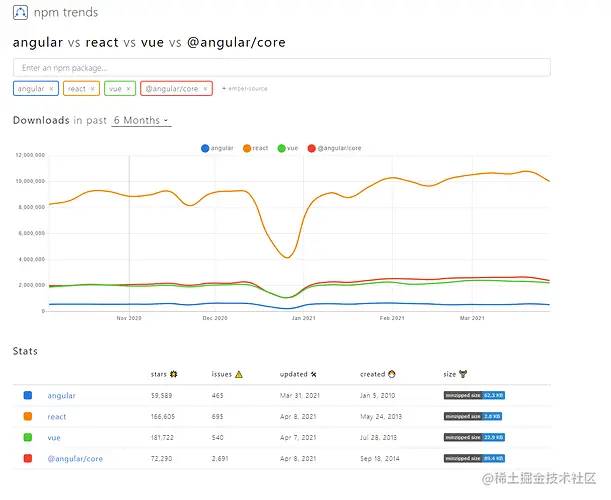The width and height of the screenshot is (611, 500).
Task: Click the red @angular/core color swatch
Action: point(28,458)
